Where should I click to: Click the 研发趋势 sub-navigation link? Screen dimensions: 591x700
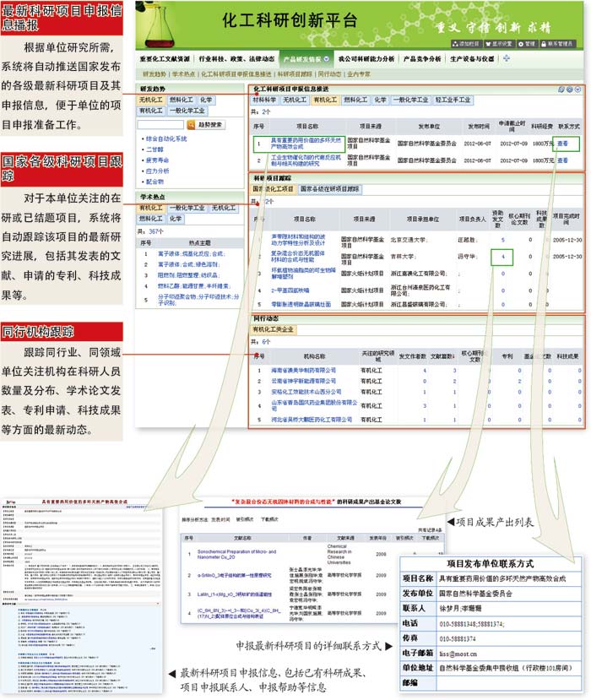point(154,73)
